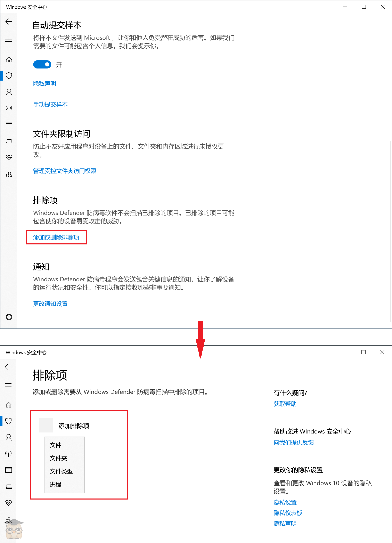Click account protection person icon in lower window

click(x=9, y=437)
